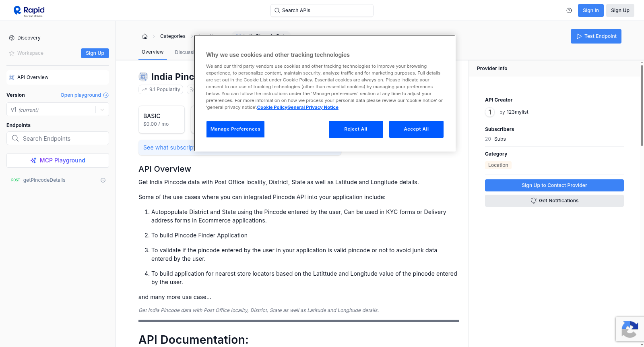Click Accept All cookies
This screenshot has width=644, height=347.
coord(416,129)
